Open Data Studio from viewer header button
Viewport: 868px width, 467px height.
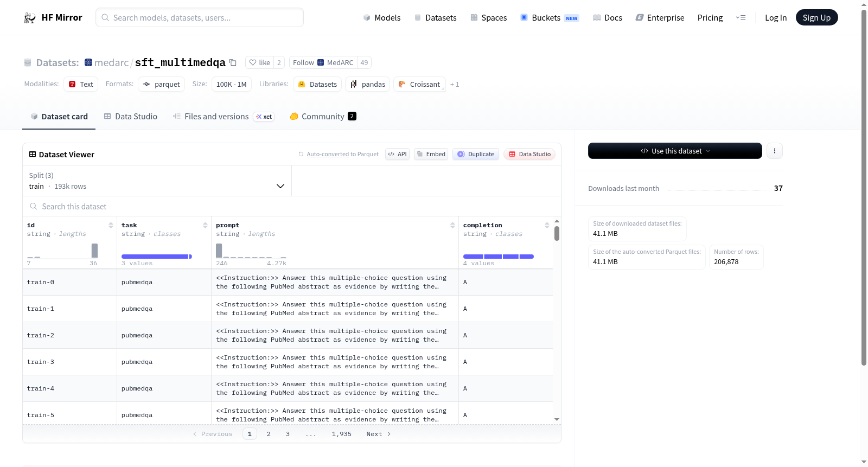click(529, 154)
